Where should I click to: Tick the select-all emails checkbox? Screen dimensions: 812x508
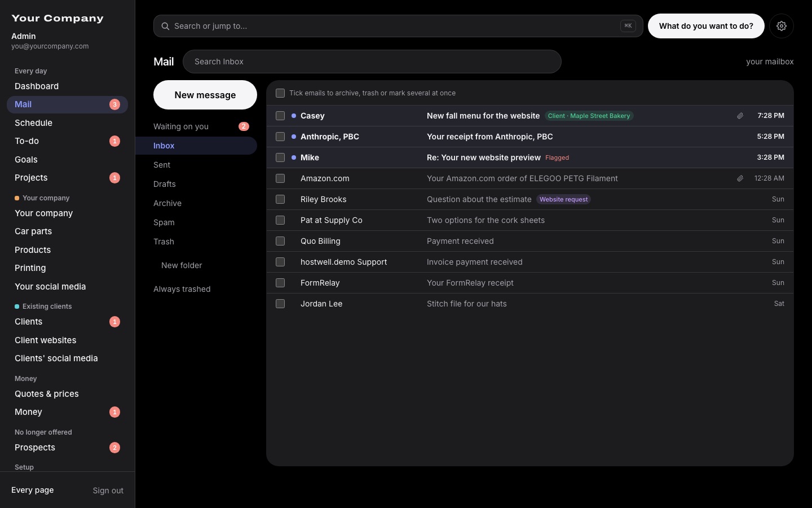tap(280, 93)
